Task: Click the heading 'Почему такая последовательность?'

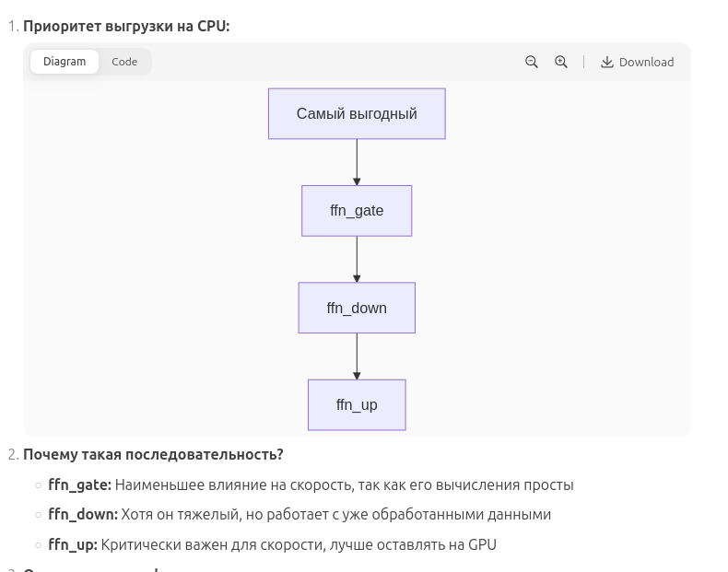Action: [153, 454]
